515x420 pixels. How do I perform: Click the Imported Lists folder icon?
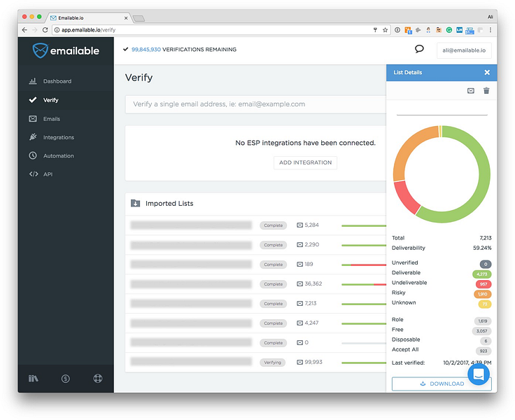click(x=135, y=203)
